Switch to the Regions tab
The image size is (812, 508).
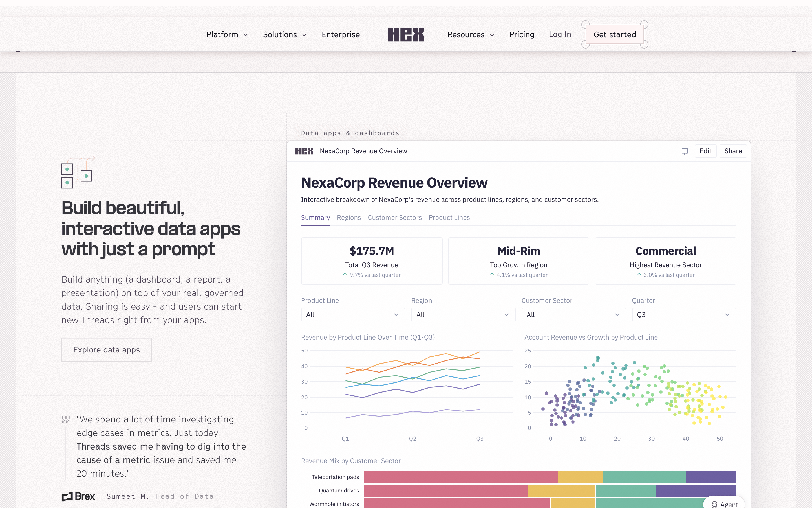pyautogui.click(x=348, y=218)
